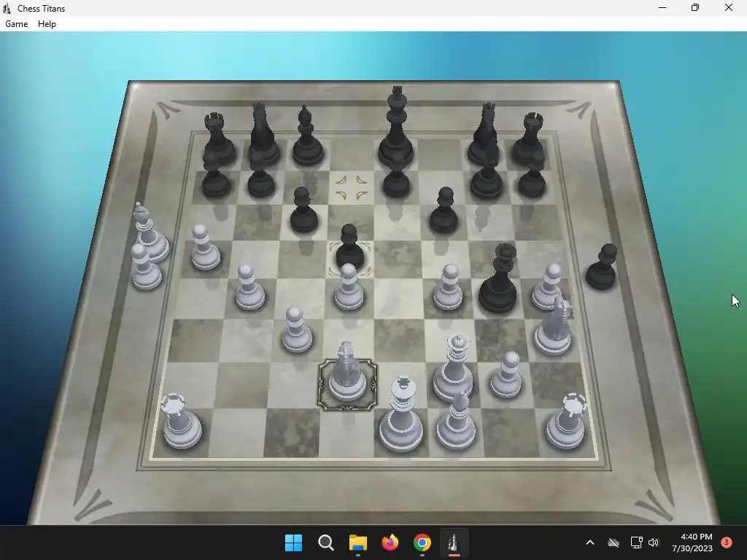747x560 pixels.
Task: Select the white pawn on a5
Action: [x=206, y=248]
